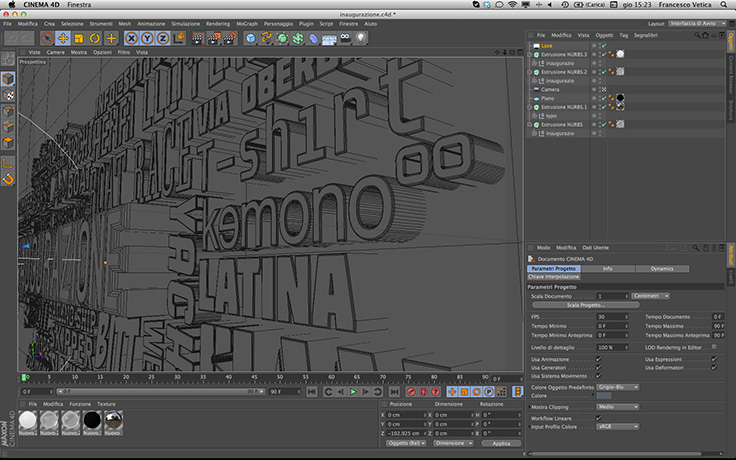Collapse the Estrusione NURBS.3 tree node
This screenshot has width=736, height=460.
coord(530,54)
